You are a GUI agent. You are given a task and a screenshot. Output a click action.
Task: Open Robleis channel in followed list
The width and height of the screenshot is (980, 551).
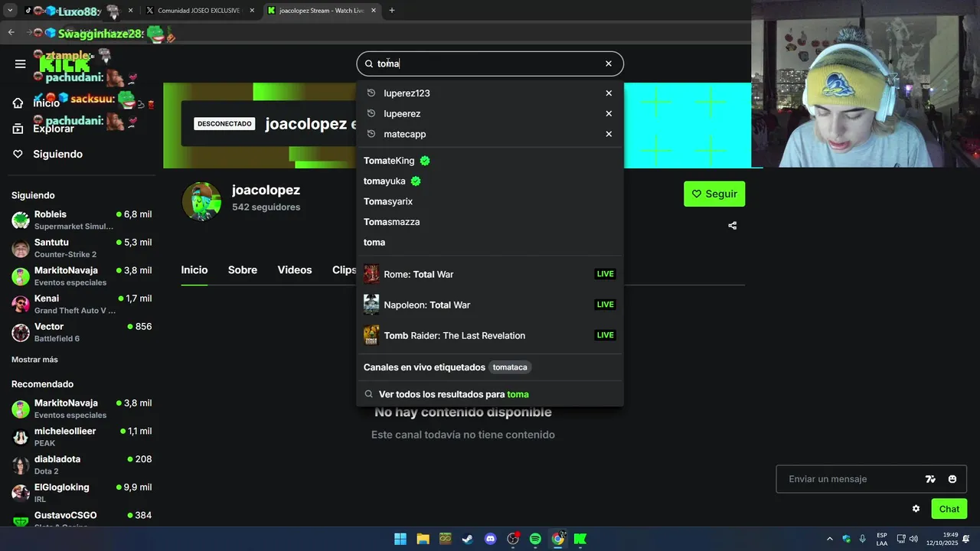click(82, 220)
